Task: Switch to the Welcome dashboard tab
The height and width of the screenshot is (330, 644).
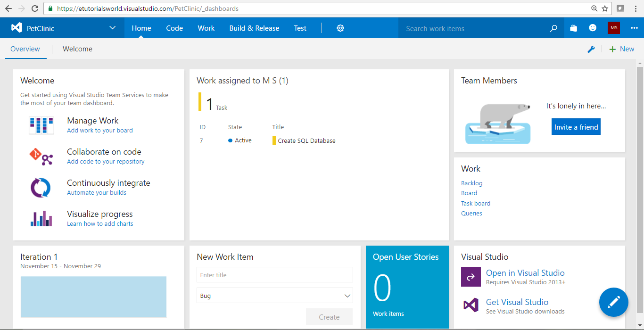Action: pyautogui.click(x=77, y=49)
